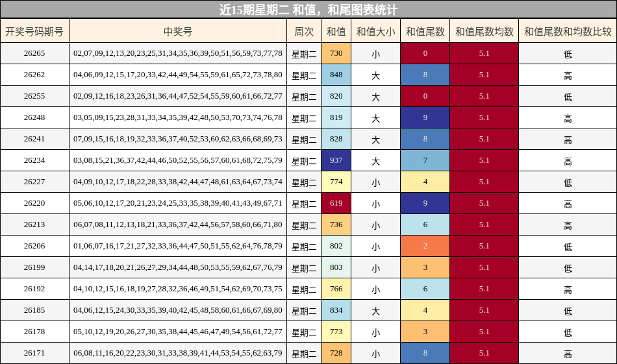Click tail digit 8 in row 26171
The height and width of the screenshot is (364, 617).
(425, 353)
